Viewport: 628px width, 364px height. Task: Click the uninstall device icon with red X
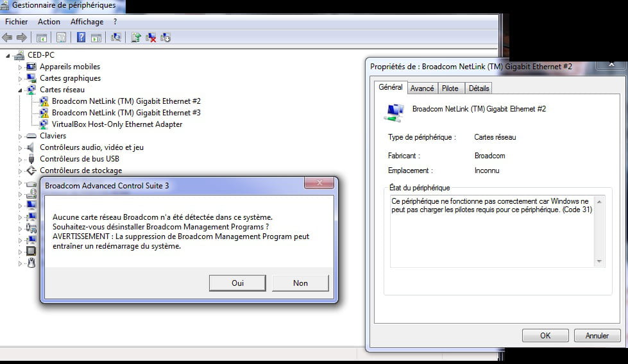pyautogui.click(x=151, y=38)
